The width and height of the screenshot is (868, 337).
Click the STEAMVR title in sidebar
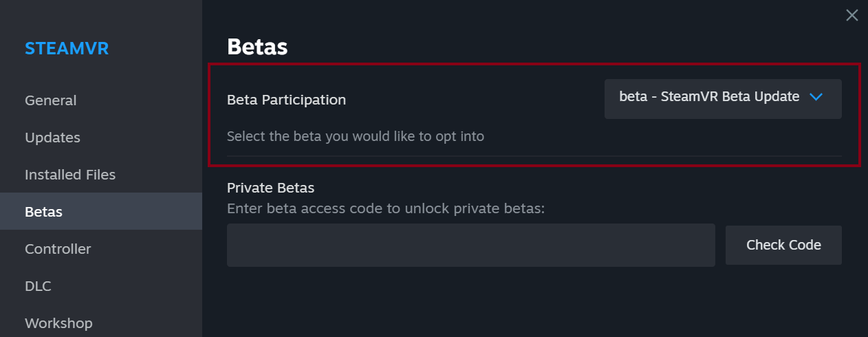coord(67,49)
